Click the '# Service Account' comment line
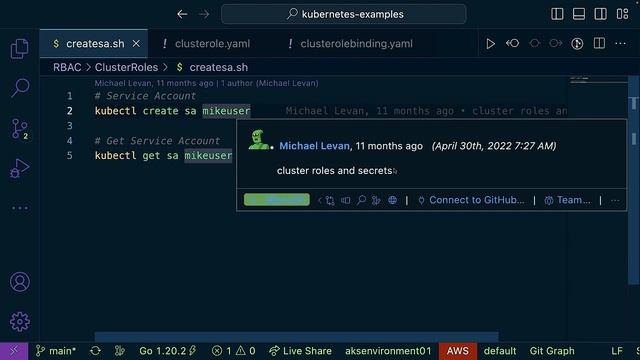This screenshot has height=360, width=640. pos(145,96)
